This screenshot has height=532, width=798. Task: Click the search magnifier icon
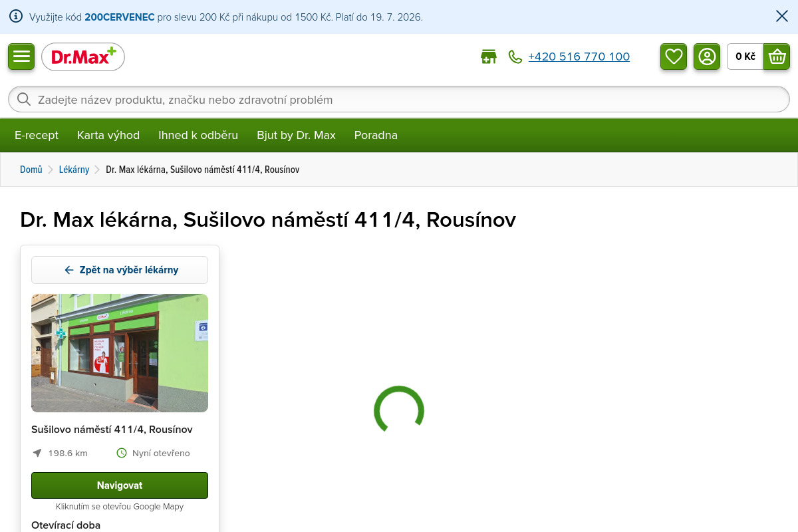pos(24,100)
